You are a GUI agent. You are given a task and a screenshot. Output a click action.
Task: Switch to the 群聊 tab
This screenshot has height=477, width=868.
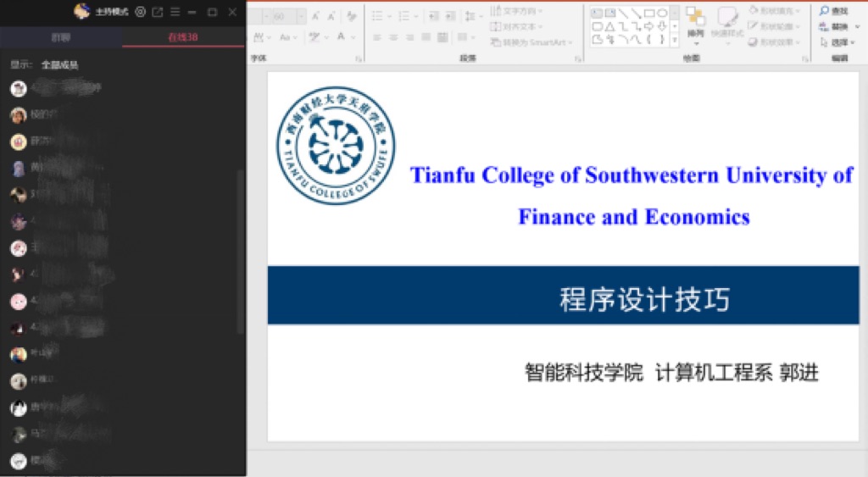click(x=61, y=37)
